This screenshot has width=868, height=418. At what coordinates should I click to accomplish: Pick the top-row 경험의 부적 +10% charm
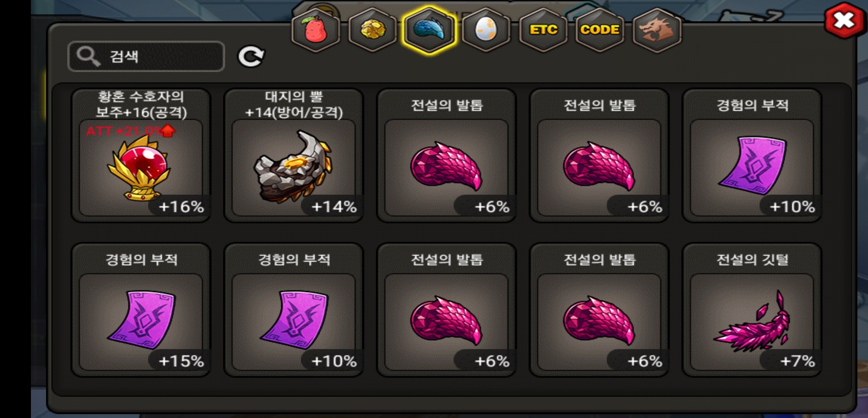coord(752,156)
